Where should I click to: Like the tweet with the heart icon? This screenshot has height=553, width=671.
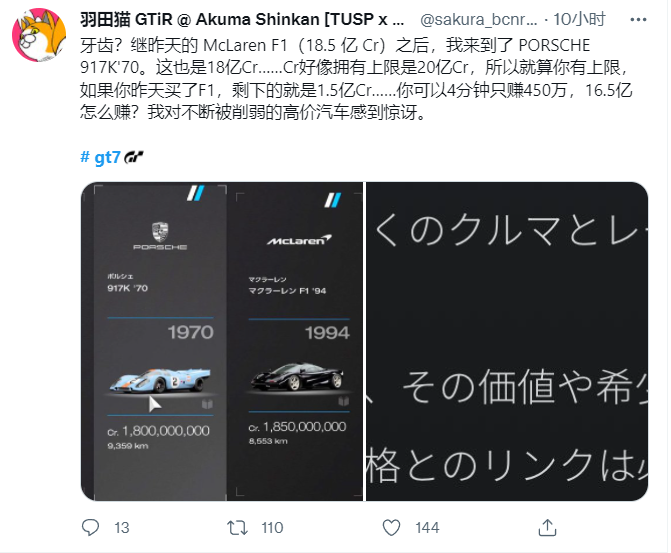click(391, 527)
